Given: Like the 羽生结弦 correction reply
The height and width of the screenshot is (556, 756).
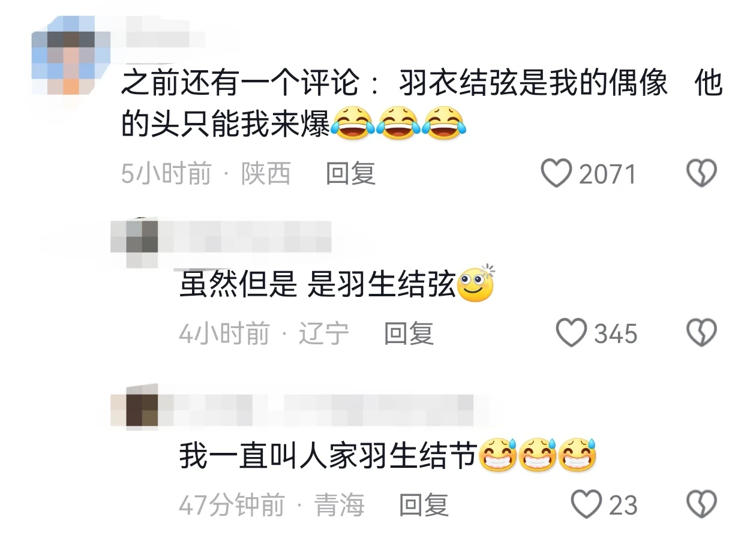Looking at the screenshot, I should coord(571,332).
